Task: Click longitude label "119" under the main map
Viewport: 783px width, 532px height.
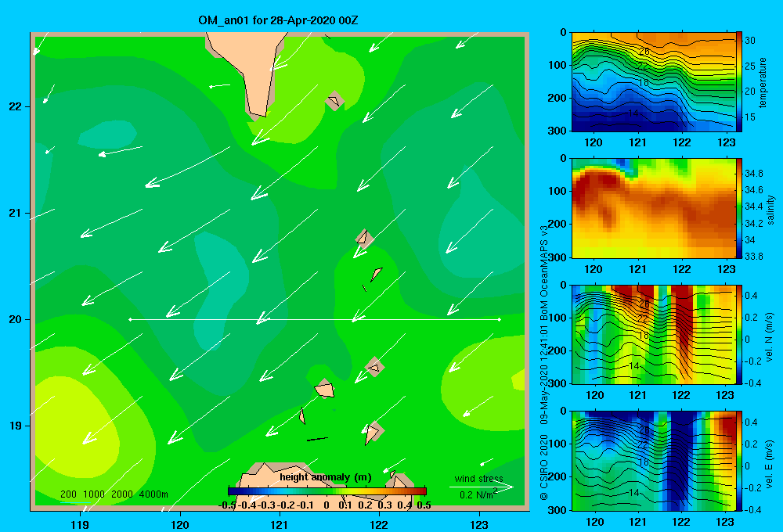Action: click(x=81, y=524)
